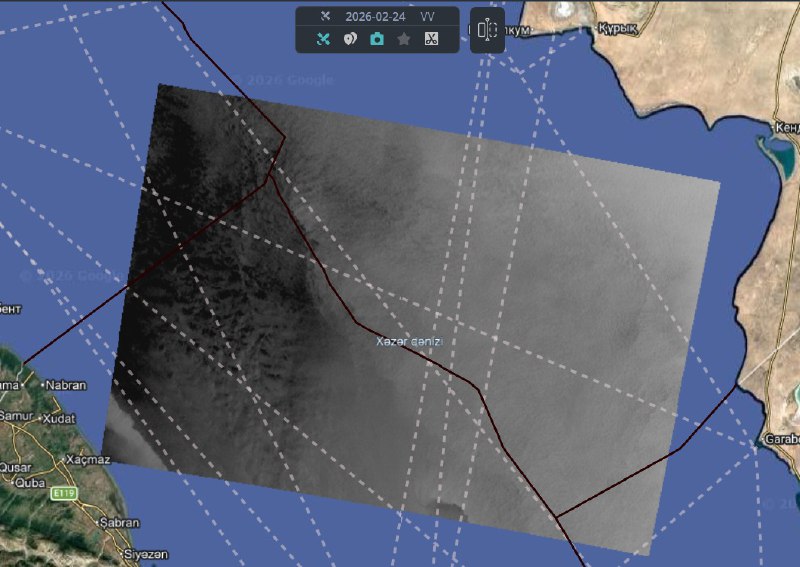
Task: Click the scissors clip icon
Action: pyautogui.click(x=431, y=39)
